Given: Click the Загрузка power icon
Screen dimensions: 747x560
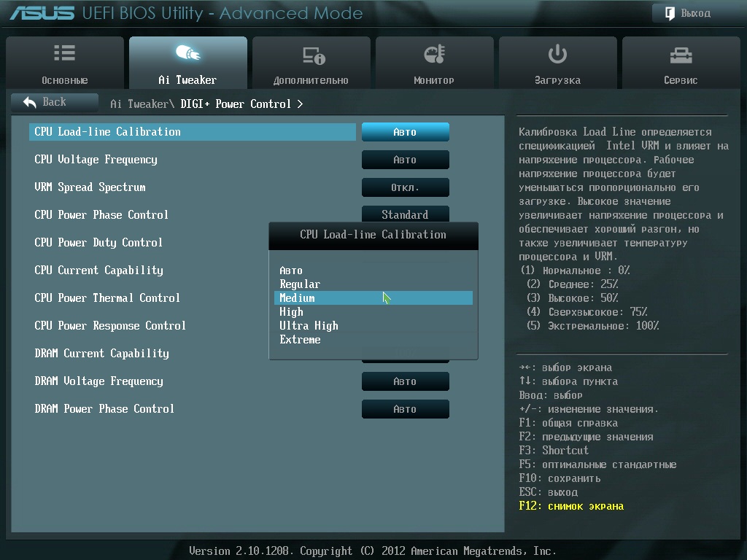Looking at the screenshot, I should tap(557, 54).
